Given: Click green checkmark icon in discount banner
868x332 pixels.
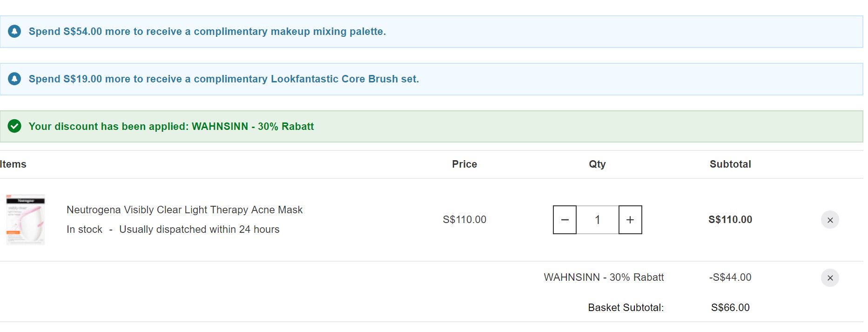Looking at the screenshot, I should point(14,126).
